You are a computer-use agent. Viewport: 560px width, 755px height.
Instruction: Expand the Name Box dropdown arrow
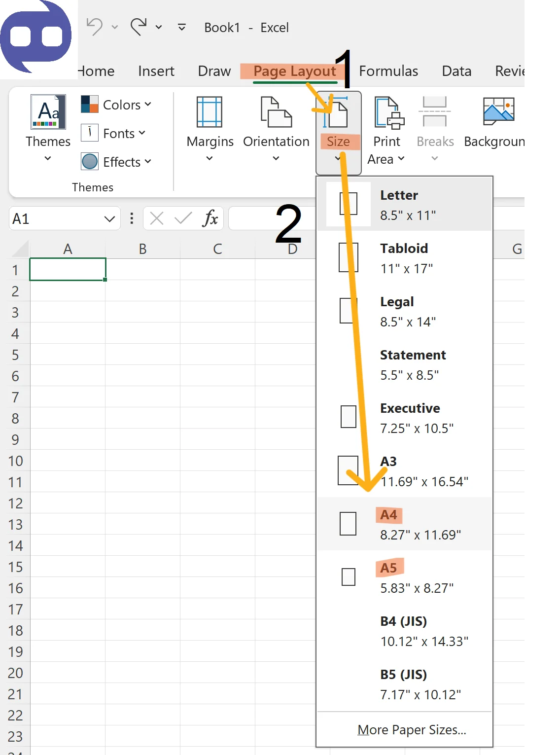(x=109, y=218)
